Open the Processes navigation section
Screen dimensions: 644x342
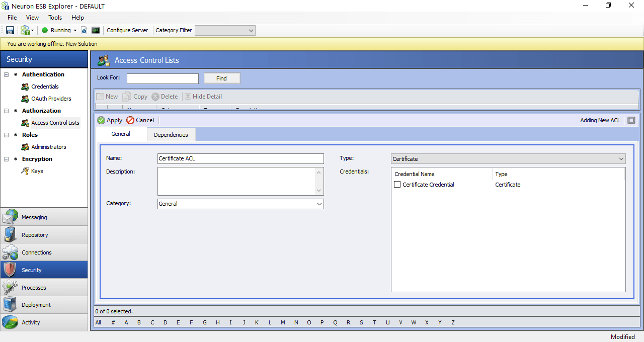(44, 288)
